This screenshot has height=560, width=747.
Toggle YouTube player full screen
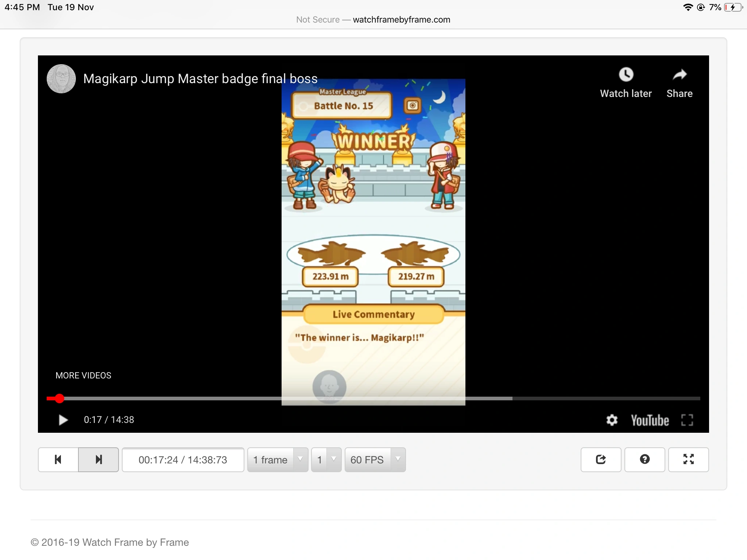[687, 420]
